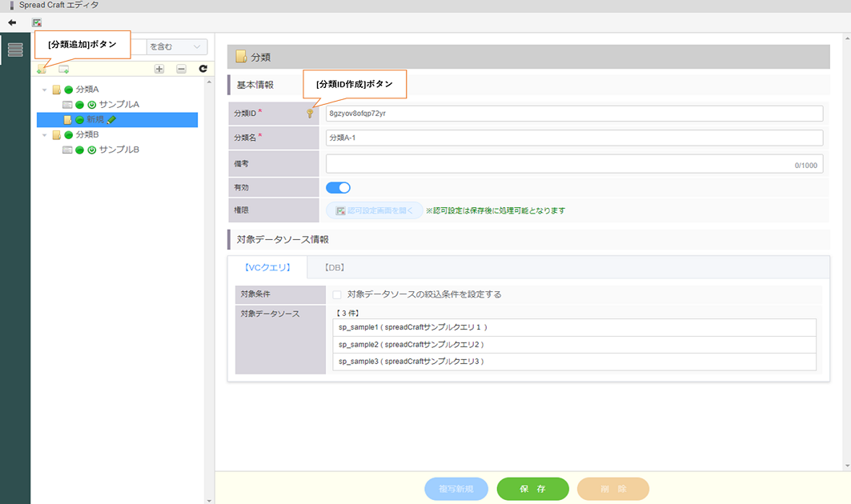Click the 複写新規 button

[456, 489]
